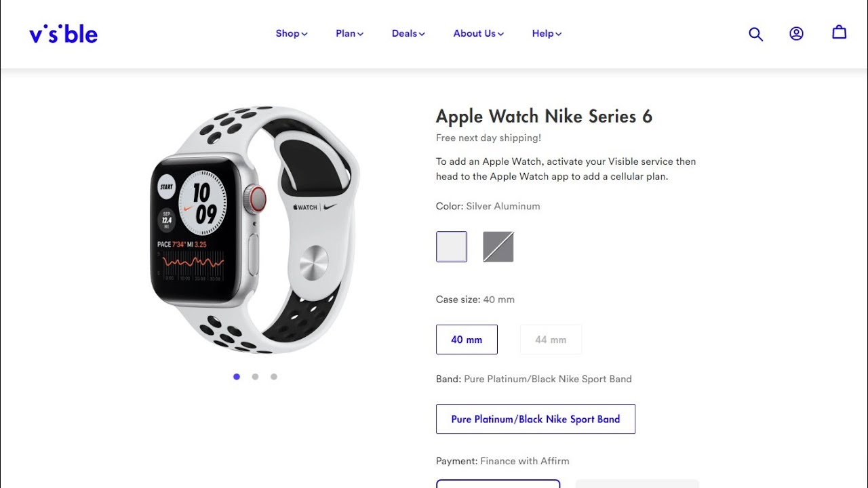Open the shopping bag cart icon
This screenshot has width=868, height=488.
click(x=839, y=32)
